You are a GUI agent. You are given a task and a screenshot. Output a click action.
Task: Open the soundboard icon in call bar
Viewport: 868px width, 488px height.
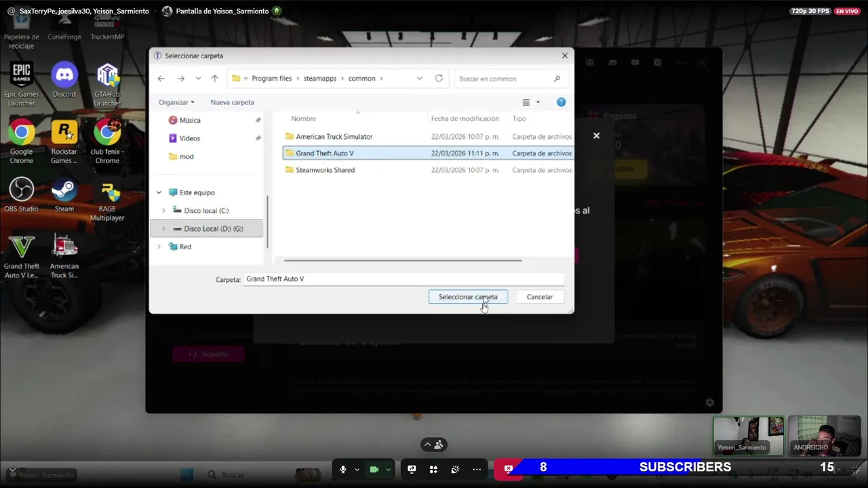455,469
